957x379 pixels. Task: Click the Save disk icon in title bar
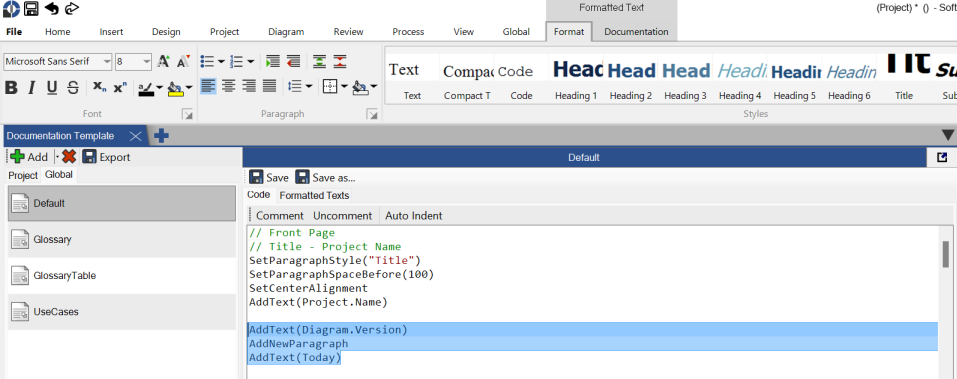tap(31, 8)
